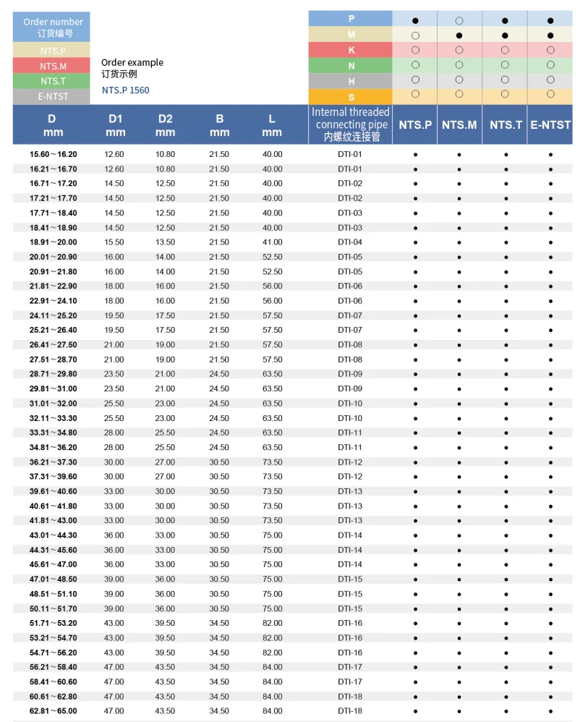Click the 'Order example' text
The width and height of the screenshot is (588, 722).
[132, 62]
